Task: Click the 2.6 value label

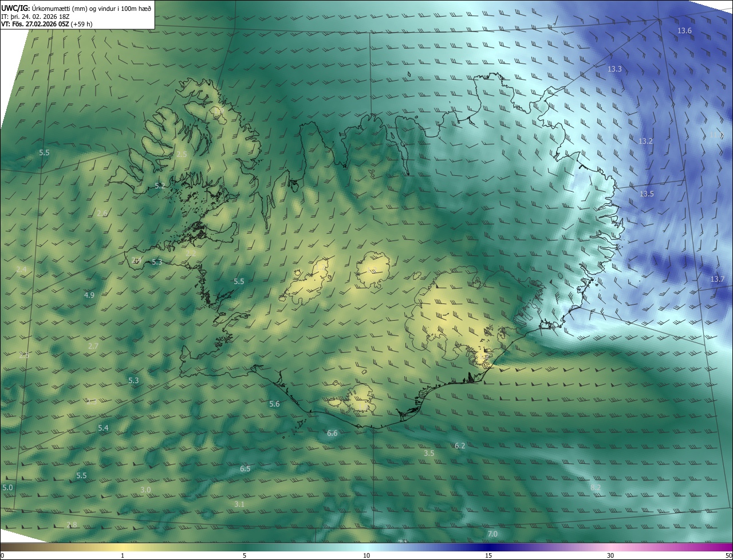Action: tap(102, 213)
